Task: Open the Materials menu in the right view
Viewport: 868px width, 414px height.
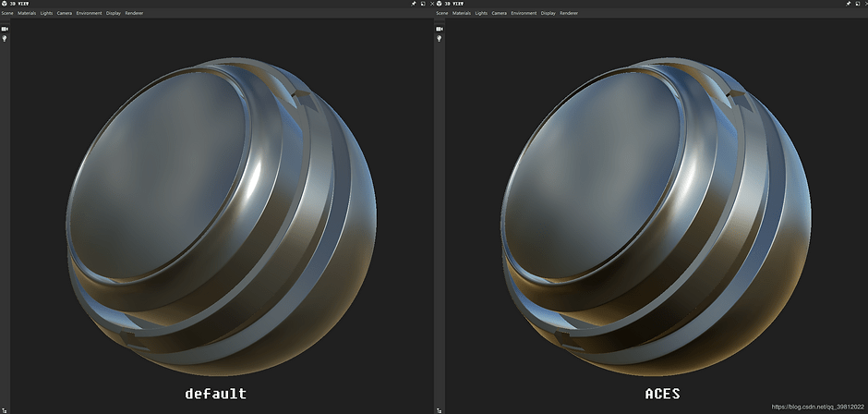Action: tap(461, 14)
